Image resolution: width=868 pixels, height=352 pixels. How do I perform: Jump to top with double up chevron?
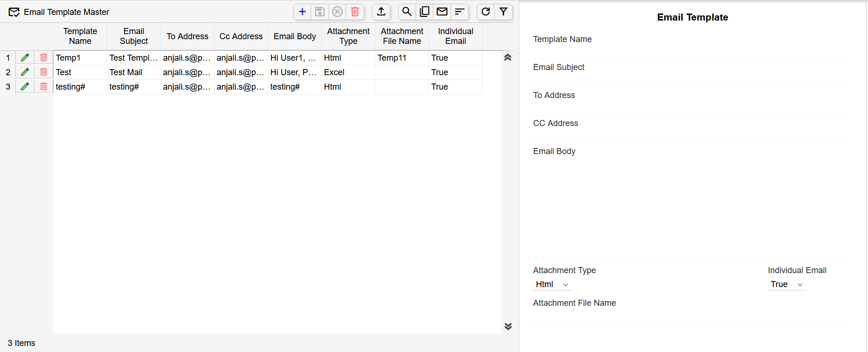click(508, 57)
